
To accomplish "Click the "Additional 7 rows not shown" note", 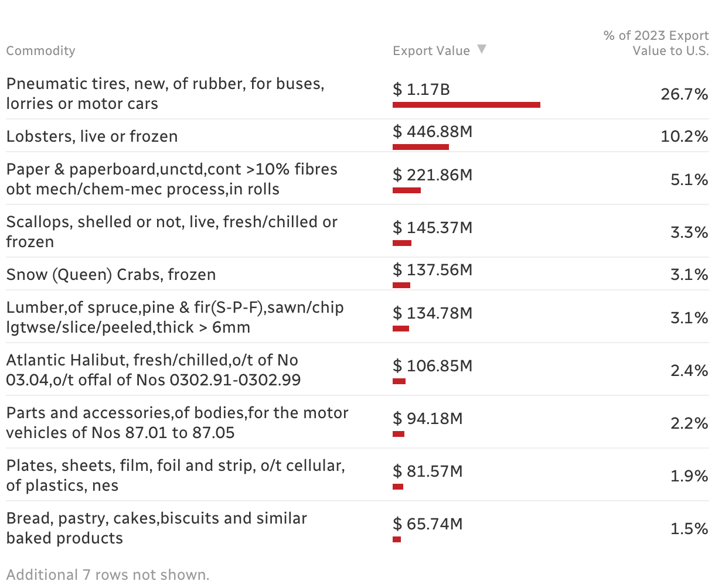I will (x=107, y=575).
